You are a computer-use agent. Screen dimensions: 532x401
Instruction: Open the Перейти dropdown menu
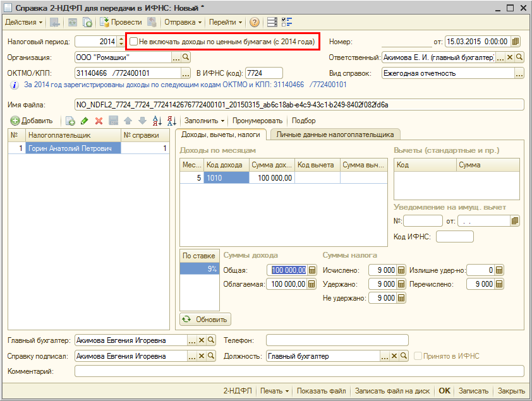tap(226, 22)
